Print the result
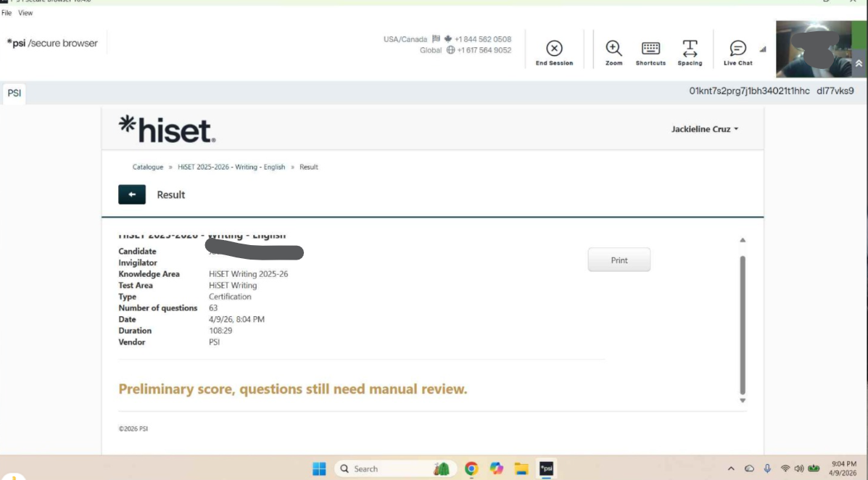The image size is (868, 480). pos(619,260)
